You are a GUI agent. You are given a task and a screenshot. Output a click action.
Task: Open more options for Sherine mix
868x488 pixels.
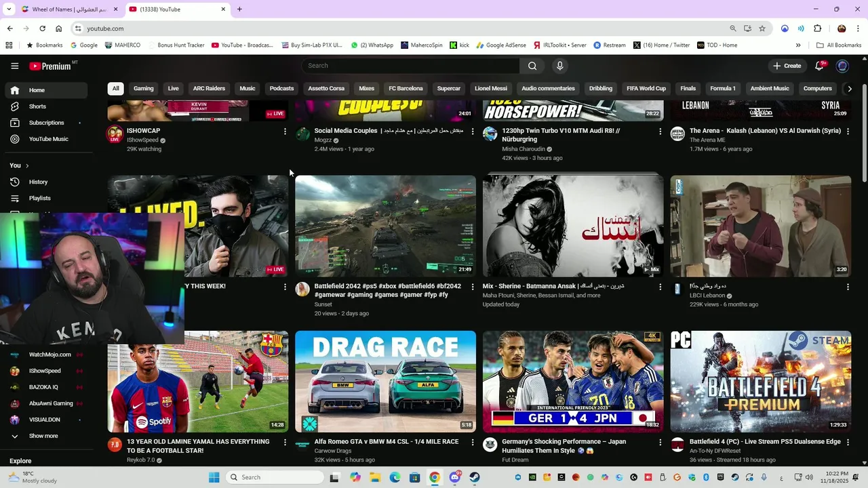(660, 287)
